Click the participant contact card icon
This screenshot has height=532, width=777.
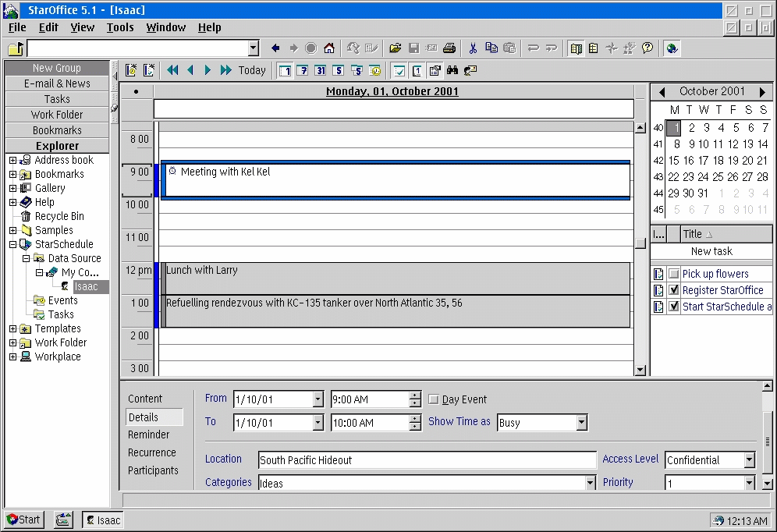pos(470,70)
